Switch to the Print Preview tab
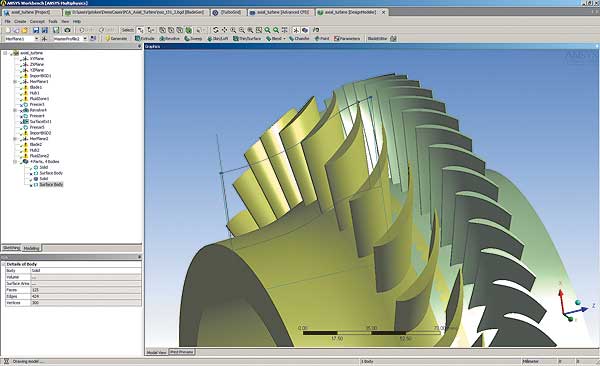This screenshot has height=366, width=600. [x=182, y=352]
